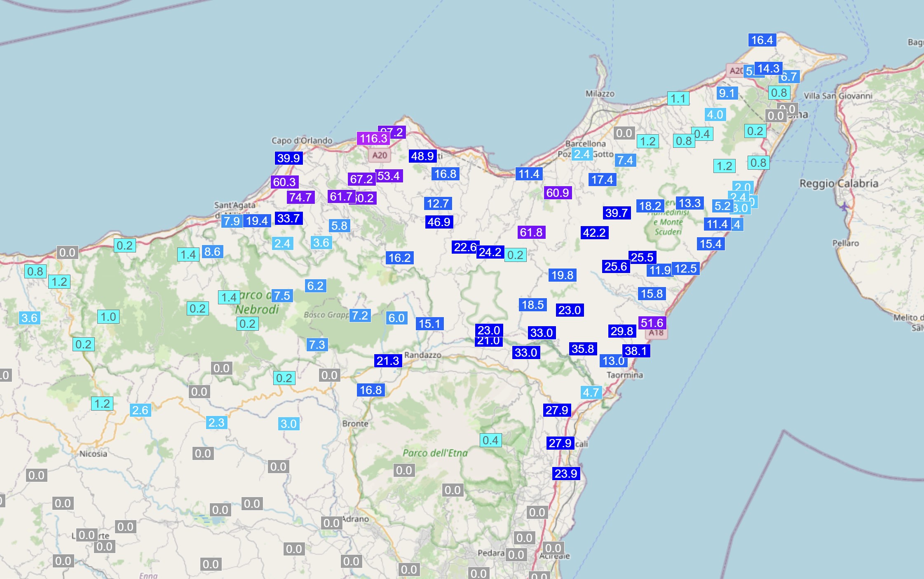
Task: Select the 116.3 rainfall marker
Action: (373, 138)
